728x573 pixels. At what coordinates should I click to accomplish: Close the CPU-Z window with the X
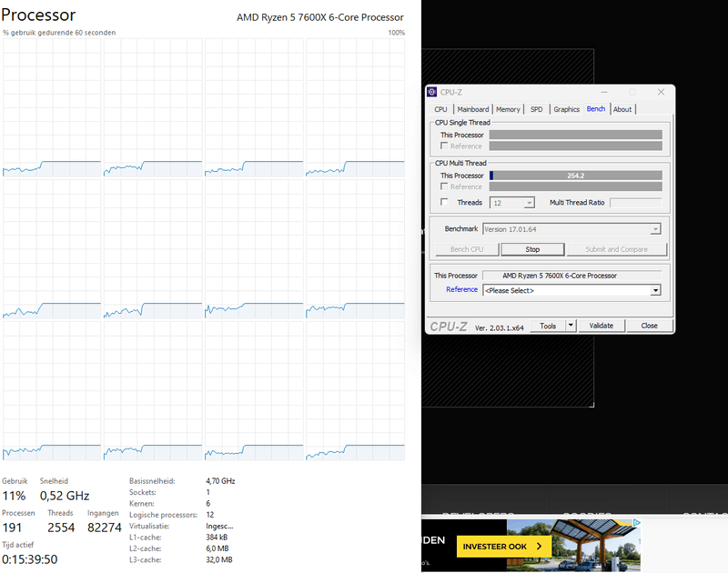click(661, 92)
